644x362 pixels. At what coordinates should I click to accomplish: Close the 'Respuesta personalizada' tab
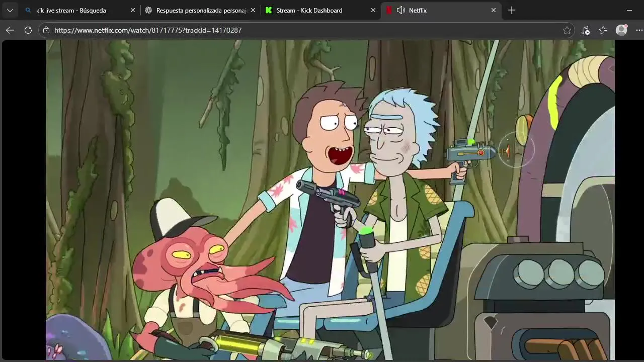[253, 10]
